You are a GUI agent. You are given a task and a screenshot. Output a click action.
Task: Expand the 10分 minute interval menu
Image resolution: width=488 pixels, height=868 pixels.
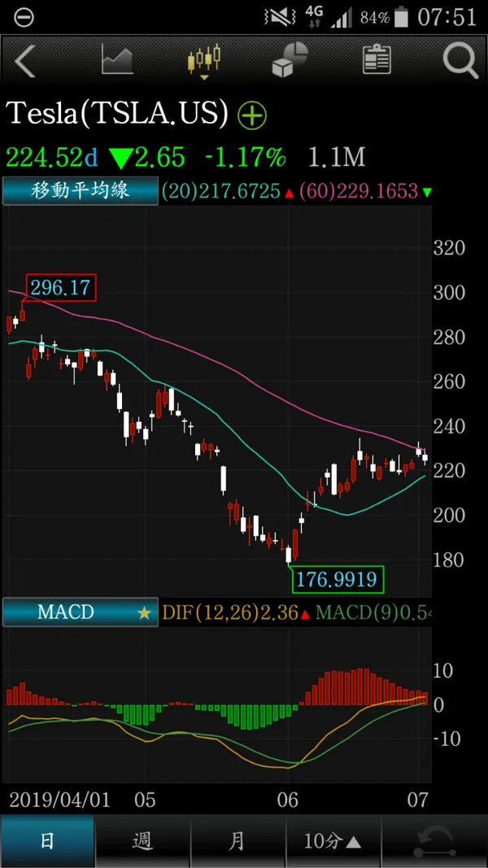point(333,841)
